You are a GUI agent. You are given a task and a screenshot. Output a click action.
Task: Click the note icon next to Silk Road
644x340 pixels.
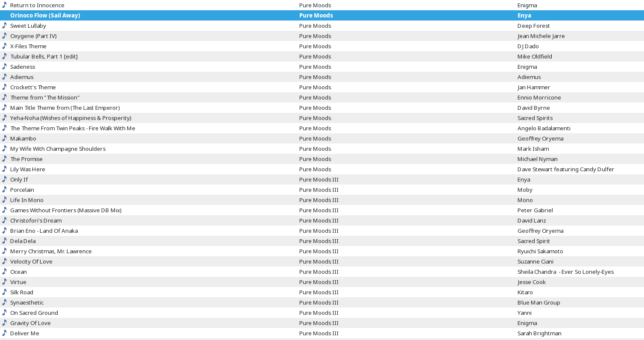pyautogui.click(x=5, y=292)
